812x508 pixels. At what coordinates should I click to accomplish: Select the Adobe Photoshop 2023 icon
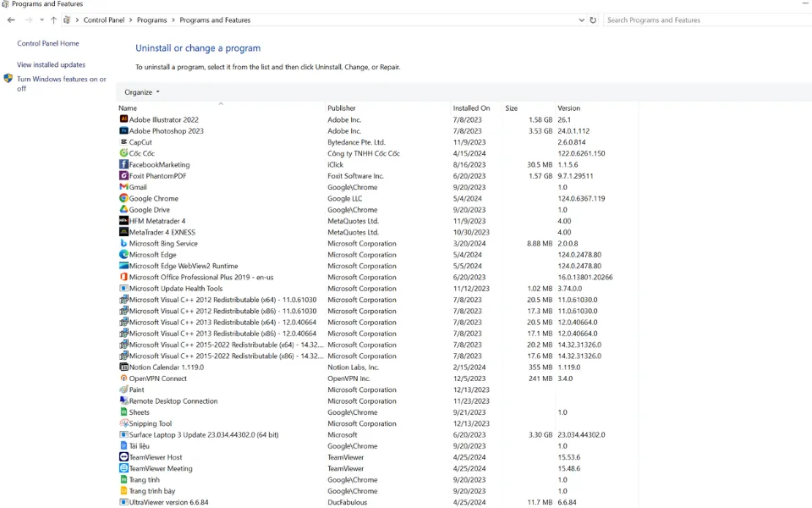(x=123, y=131)
